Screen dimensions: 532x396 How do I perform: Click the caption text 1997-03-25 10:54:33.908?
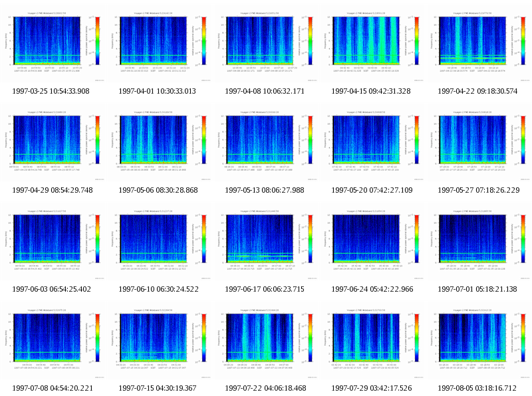pyautogui.click(x=51, y=91)
